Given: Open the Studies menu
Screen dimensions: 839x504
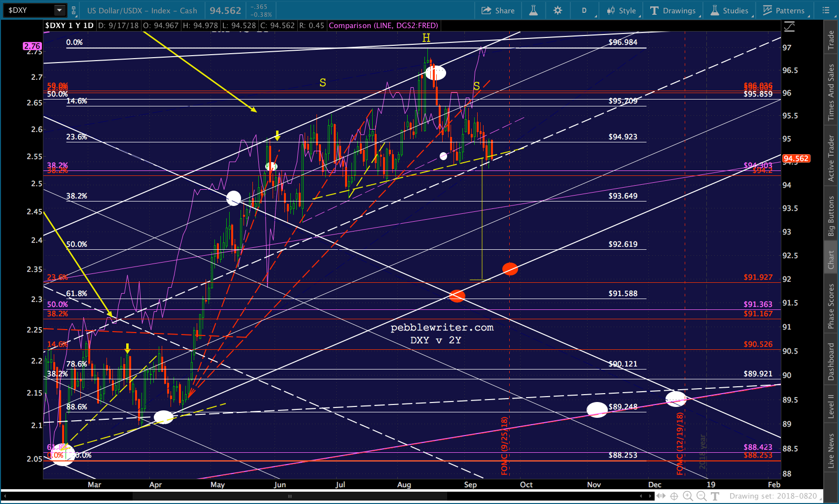Looking at the screenshot, I should (730, 10).
